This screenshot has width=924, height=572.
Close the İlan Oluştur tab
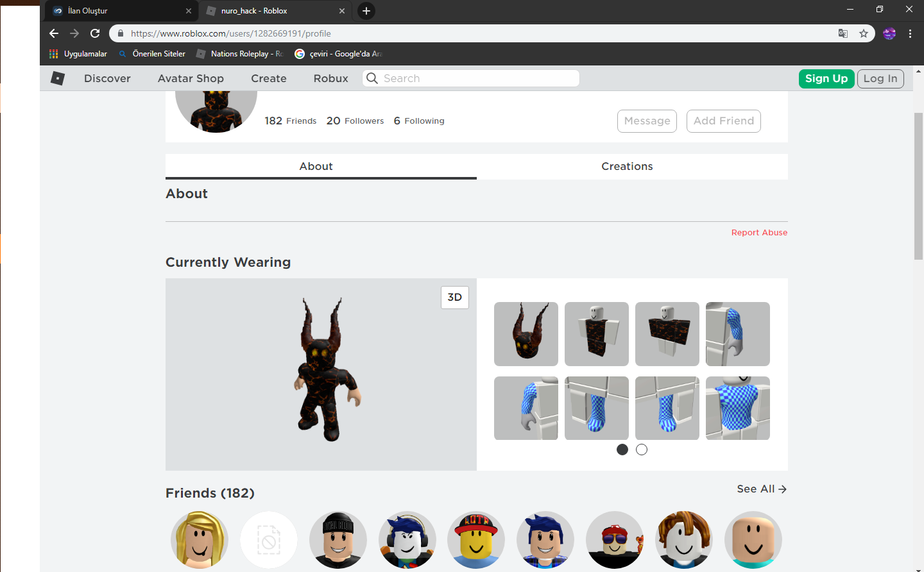click(x=189, y=11)
